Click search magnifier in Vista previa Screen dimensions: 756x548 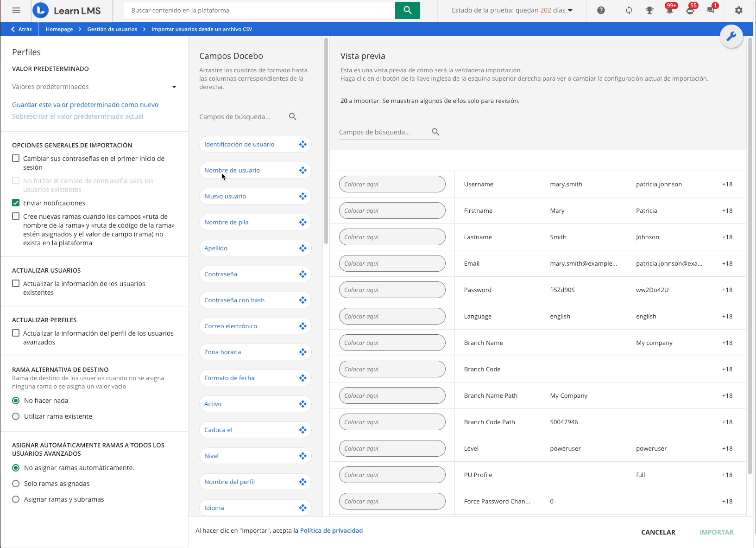(435, 132)
